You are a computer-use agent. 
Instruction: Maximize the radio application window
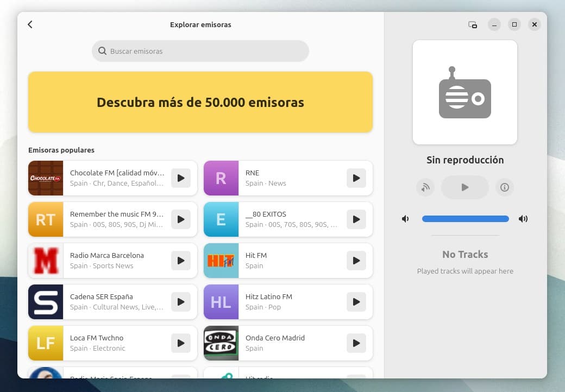tap(514, 24)
